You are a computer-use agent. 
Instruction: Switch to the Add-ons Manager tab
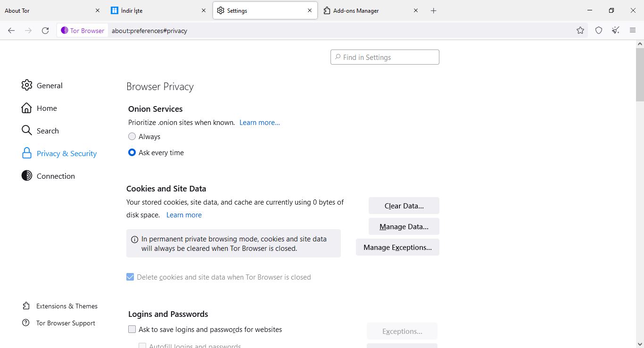click(x=371, y=10)
